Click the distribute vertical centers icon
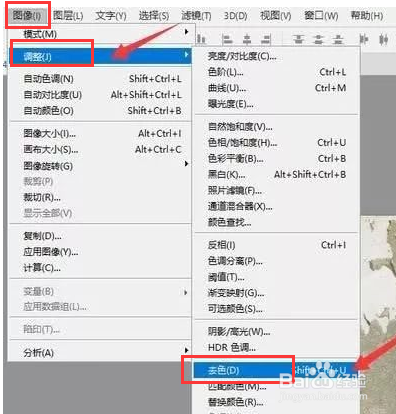396x414 pixels. (319, 39)
